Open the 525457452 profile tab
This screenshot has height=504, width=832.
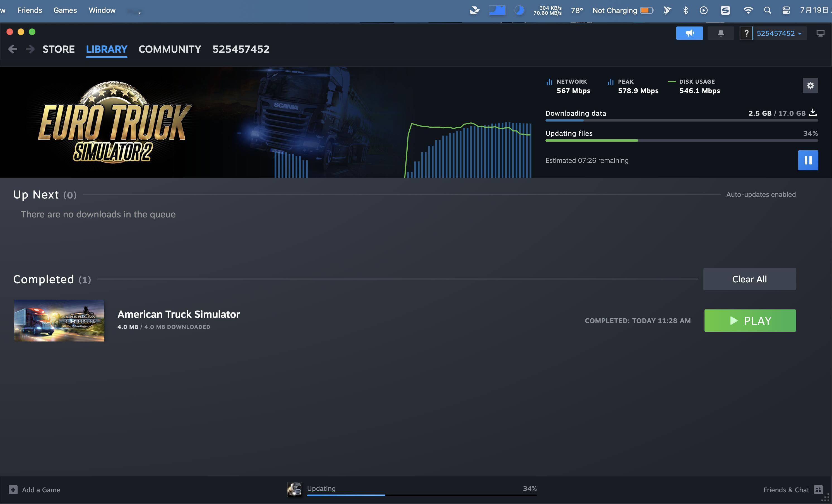click(x=241, y=49)
